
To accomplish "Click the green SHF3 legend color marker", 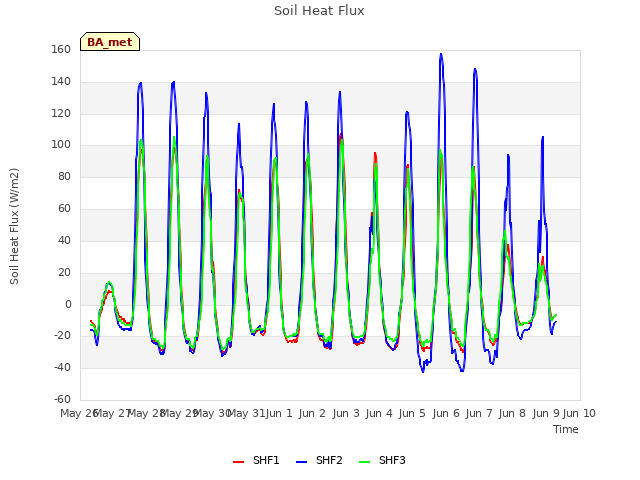I will click(364, 462).
